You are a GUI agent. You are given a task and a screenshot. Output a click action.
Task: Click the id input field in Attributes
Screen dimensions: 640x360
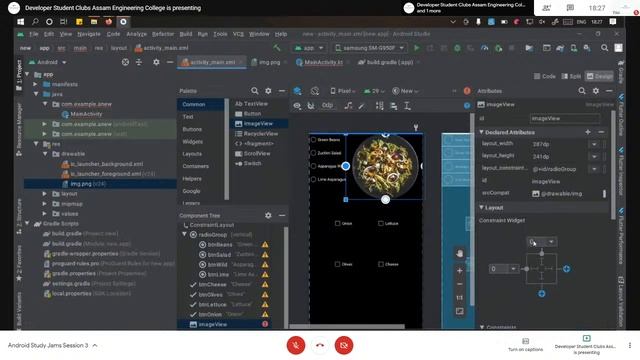click(x=565, y=118)
